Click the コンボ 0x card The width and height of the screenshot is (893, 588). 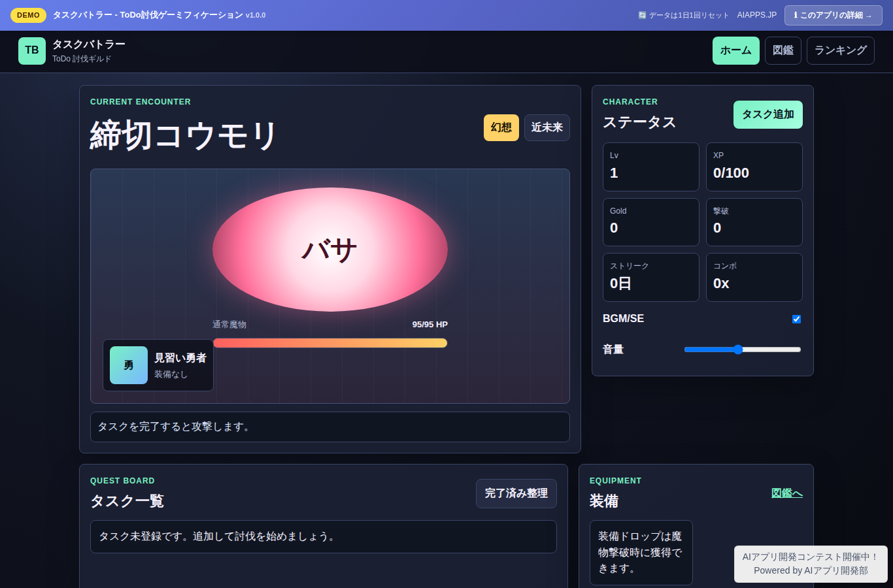(x=754, y=278)
